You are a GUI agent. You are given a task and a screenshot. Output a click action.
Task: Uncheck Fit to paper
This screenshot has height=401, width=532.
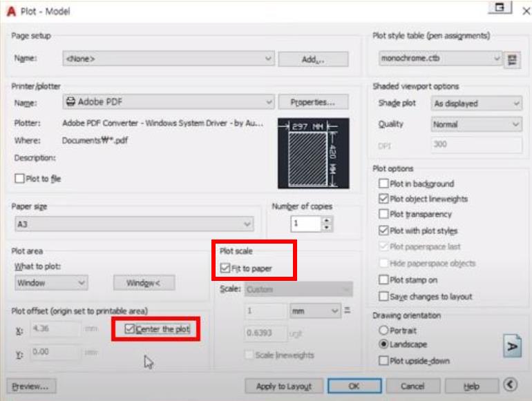point(225,268)
